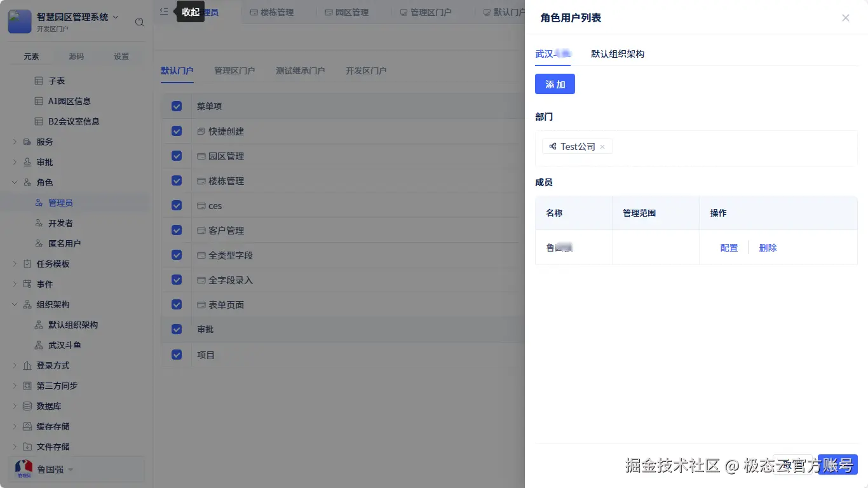The height and width of the screenshot is (488, 868).
Task: Select the 管理区门户 portal tab below toolbar
Action: pos(234,71)
